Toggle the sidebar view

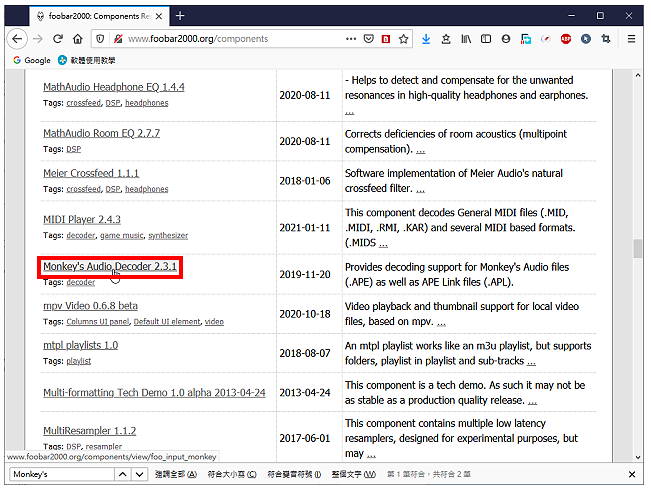coord(486,39)
